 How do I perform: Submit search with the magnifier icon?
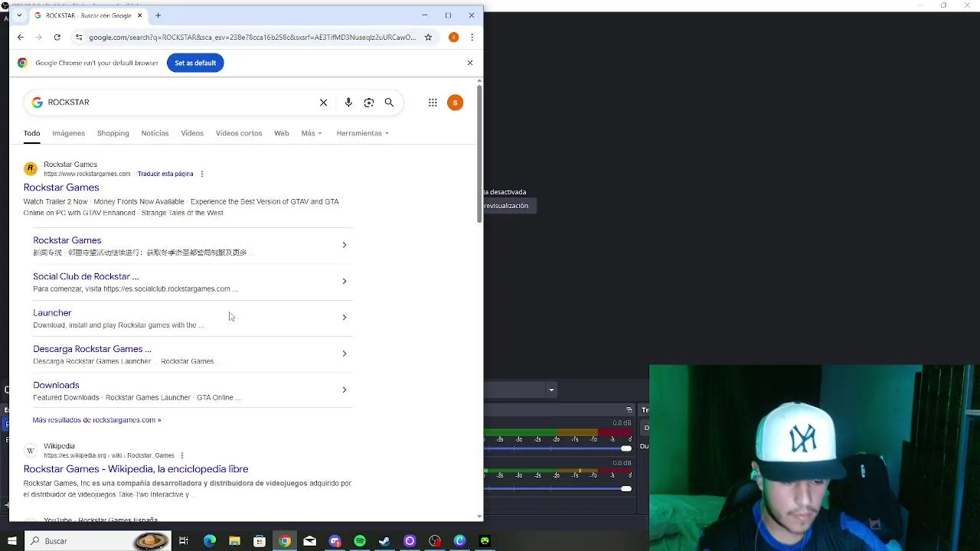(389, 103)
